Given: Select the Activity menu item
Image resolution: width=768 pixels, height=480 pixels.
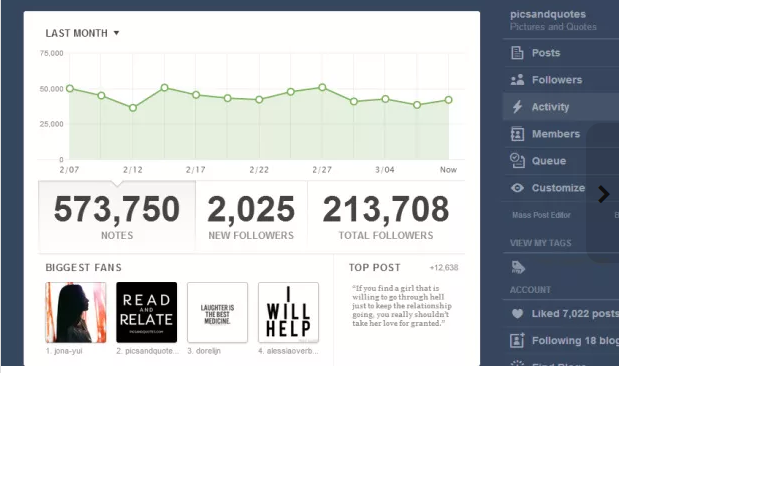Looking at the screenshot, I should [561, 107].
